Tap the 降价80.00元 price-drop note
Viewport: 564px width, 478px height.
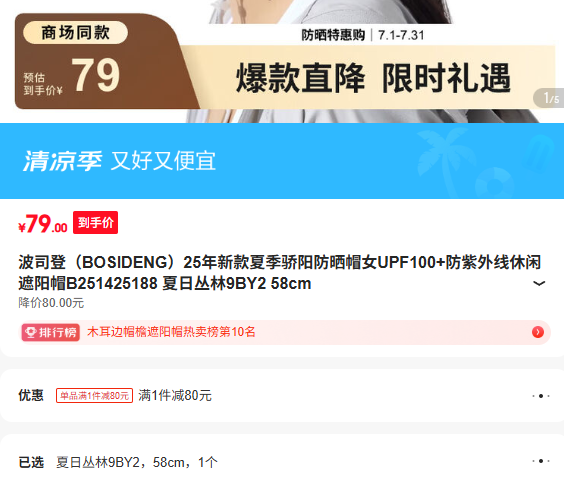(51, 303)
